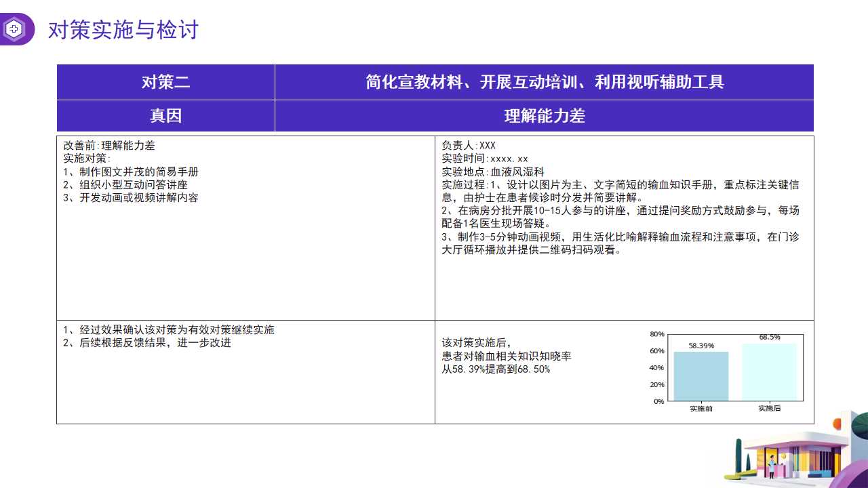Click the 58.39% 实施前 chart bar
Screen dimensions: 868x488
click(701, 376)
